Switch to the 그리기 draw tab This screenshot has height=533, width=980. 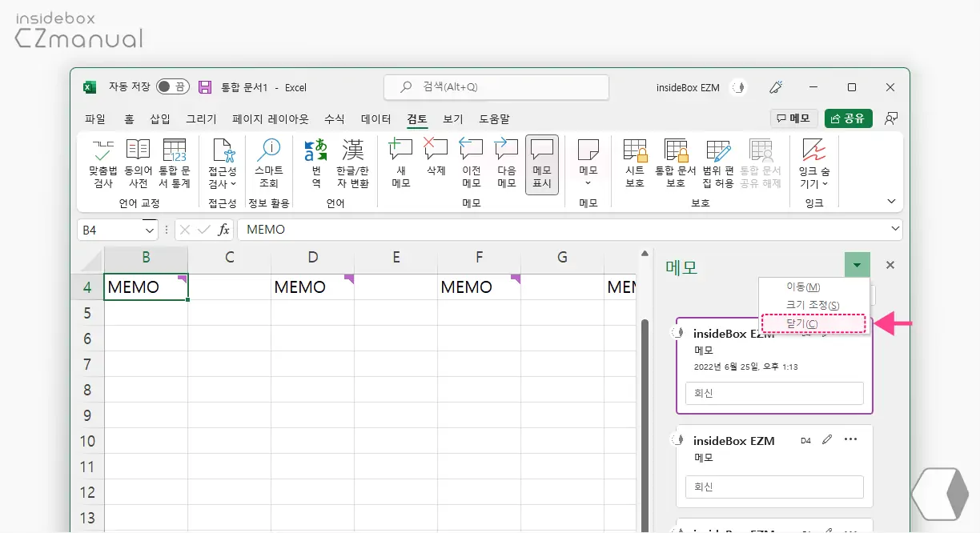tap(201, 118)
